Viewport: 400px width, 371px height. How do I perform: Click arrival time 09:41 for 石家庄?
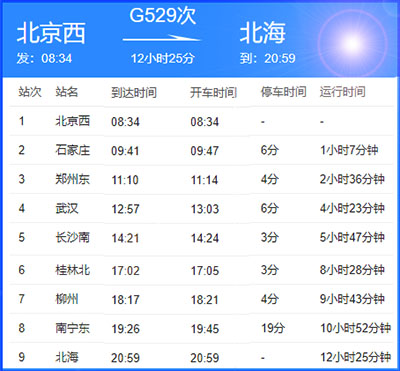tap(125, 151)
